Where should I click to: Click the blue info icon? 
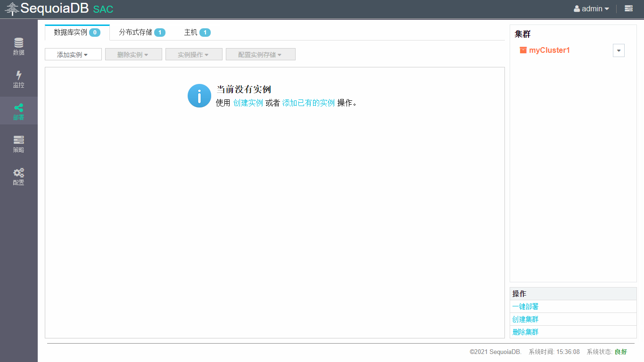199,96
